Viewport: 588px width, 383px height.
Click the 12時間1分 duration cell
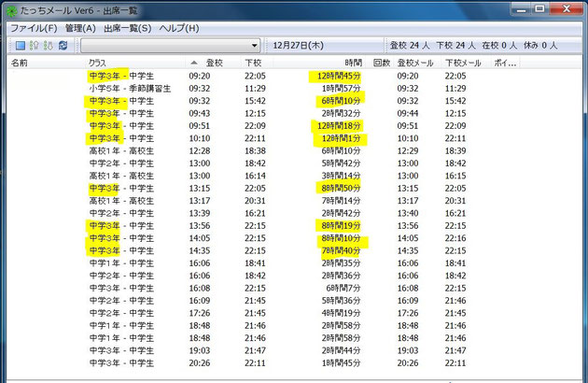coord(342,138)
